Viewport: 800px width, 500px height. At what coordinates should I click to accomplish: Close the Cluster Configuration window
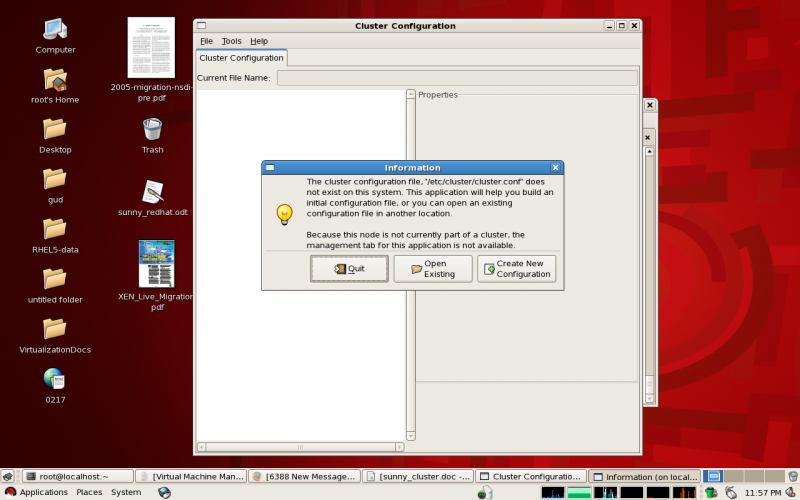coord(634,26)
